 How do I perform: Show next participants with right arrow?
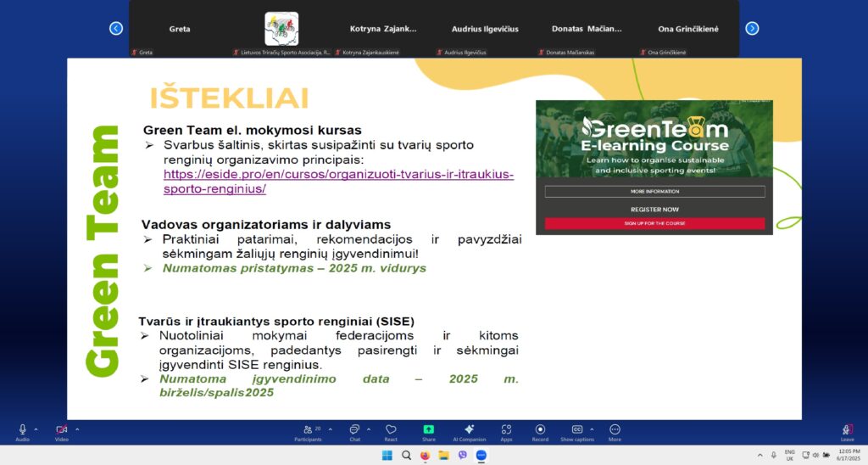click(752, 28)
